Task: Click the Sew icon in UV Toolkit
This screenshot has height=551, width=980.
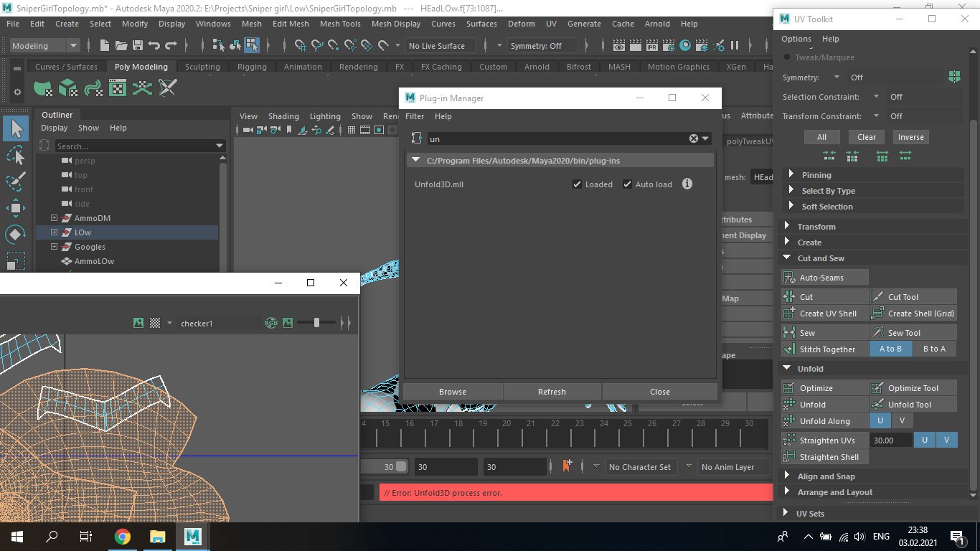Action: 790,333
